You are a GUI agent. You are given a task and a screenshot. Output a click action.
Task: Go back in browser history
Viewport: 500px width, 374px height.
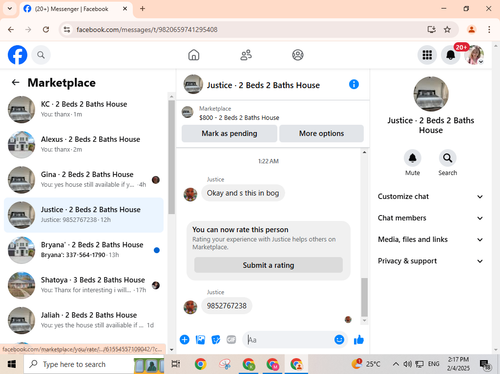[11, 30]
